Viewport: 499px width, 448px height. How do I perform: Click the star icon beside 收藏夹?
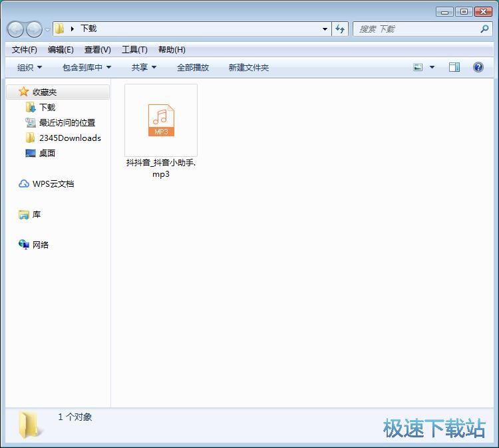coord(23,92)
